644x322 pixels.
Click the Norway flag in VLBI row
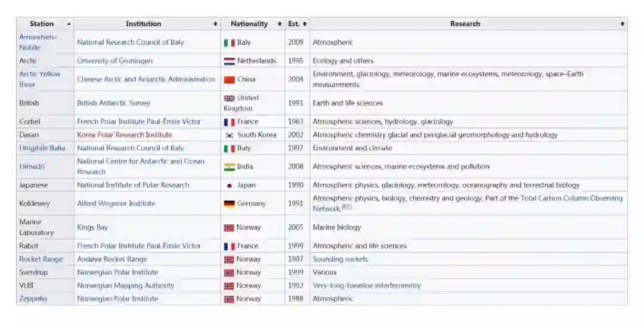(229, 286)
